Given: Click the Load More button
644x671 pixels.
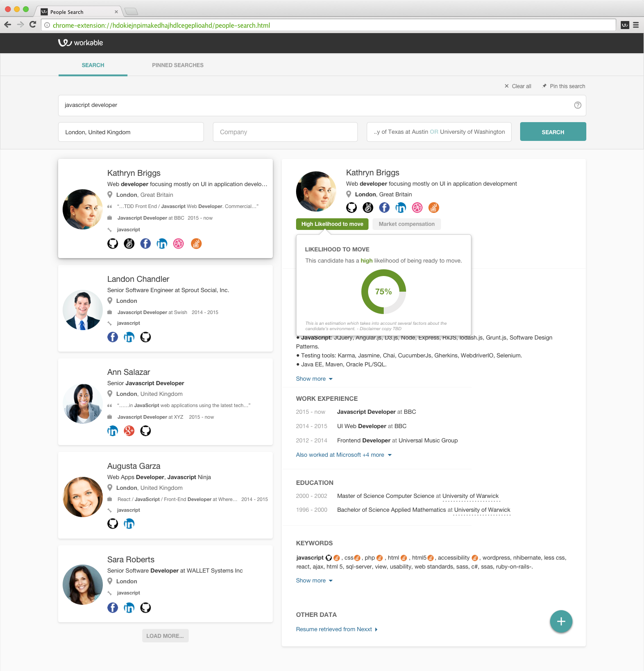Looking at the screenshot, I should (x=165, y=636).
